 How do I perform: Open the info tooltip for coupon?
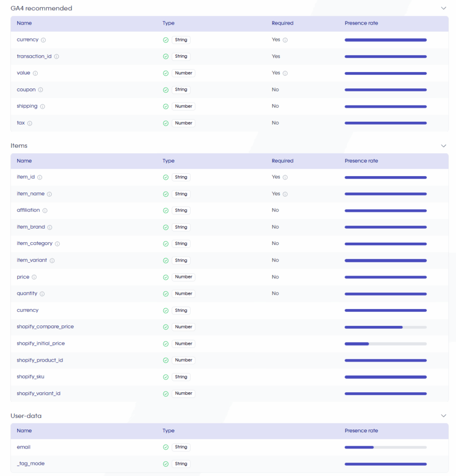(40, 90)
